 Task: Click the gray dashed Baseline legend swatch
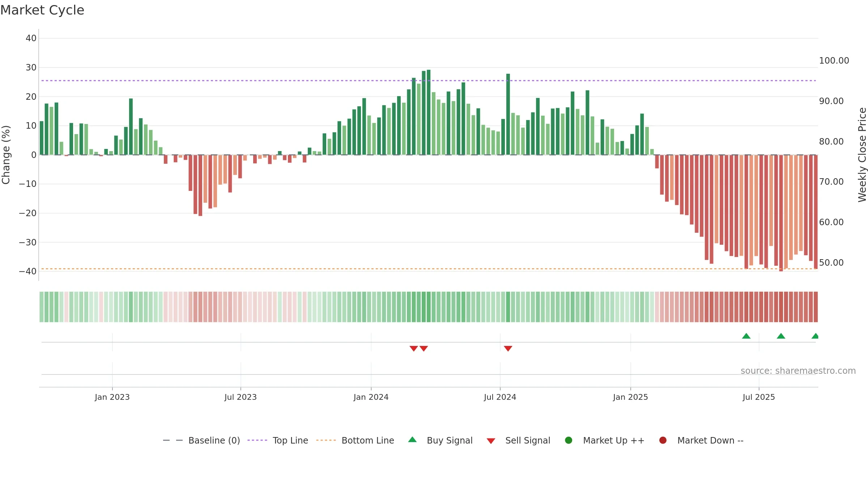click(173, 440)
